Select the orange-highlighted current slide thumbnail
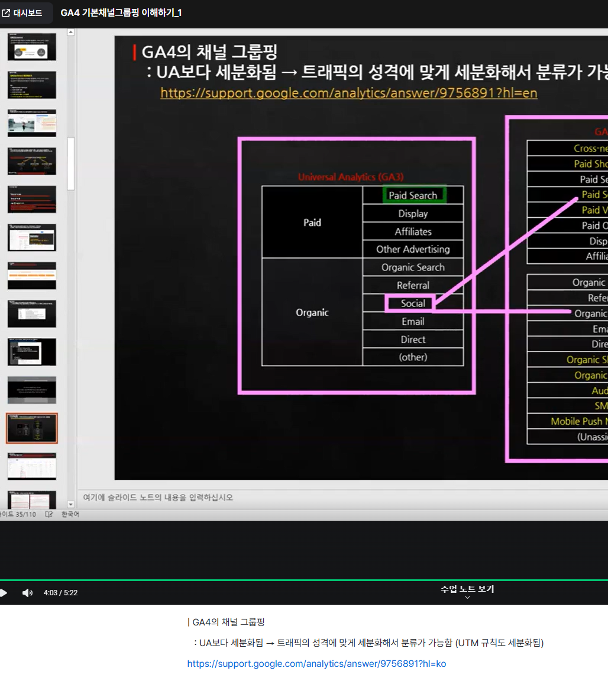Viewport: 608px width, 700px height. [x=32, y=428]
